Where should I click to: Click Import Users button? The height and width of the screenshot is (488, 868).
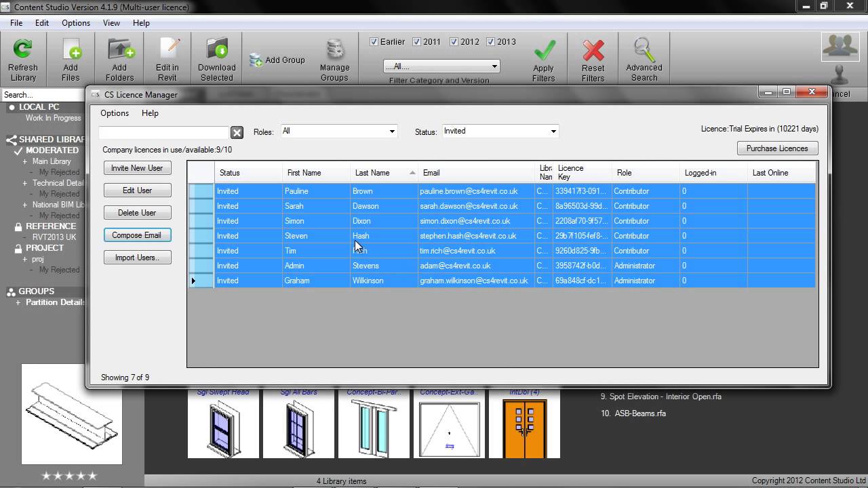click(x=137, y=258)
